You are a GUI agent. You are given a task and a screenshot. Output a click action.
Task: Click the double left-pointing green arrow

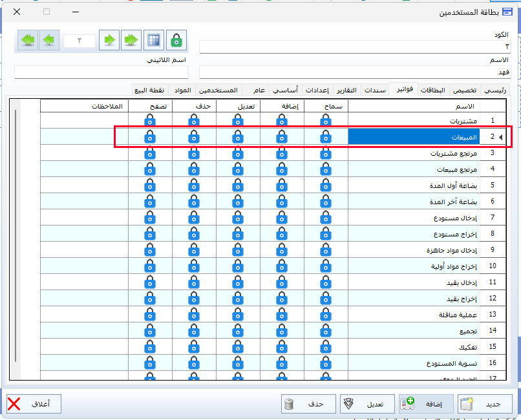click(x=28, y=40)
